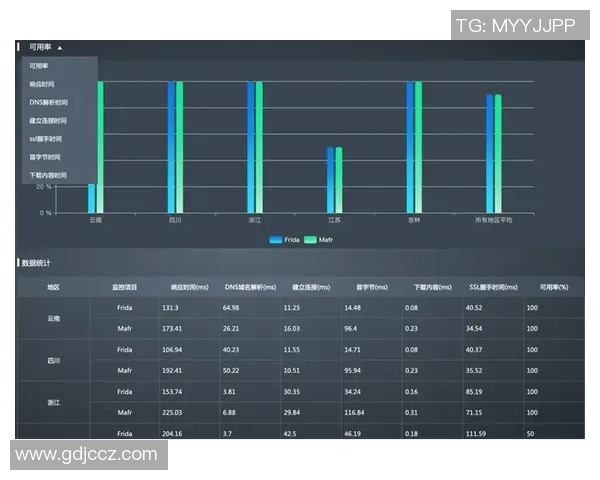The height and width of the screenshot is (480, 600).
Task: Toggle the Mafr series legend swatch
Action: tap(311, 240)
